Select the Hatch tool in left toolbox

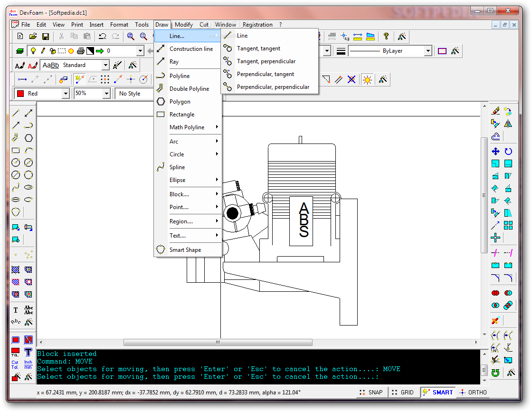(16, 270)
